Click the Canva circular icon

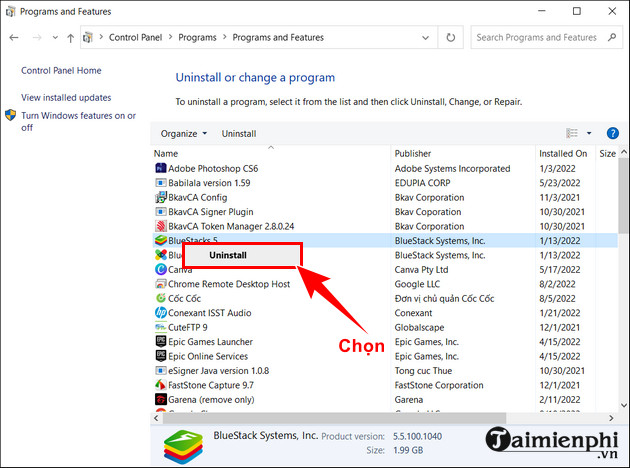point(161,270)
